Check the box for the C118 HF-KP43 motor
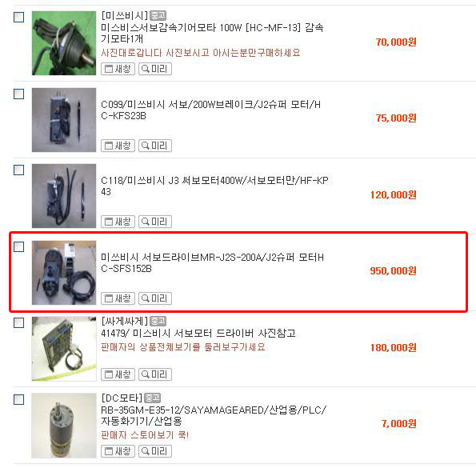Screen dimensions: 476x468 click(x=19, y=170)
